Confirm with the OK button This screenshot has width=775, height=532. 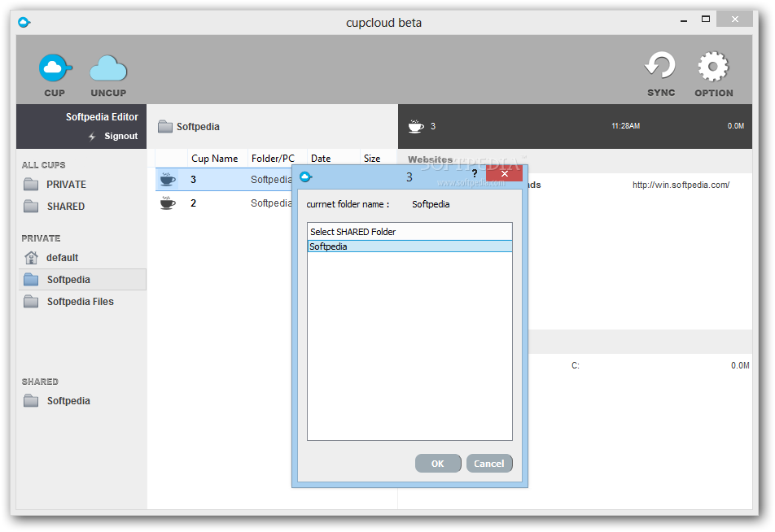[438, 464]
